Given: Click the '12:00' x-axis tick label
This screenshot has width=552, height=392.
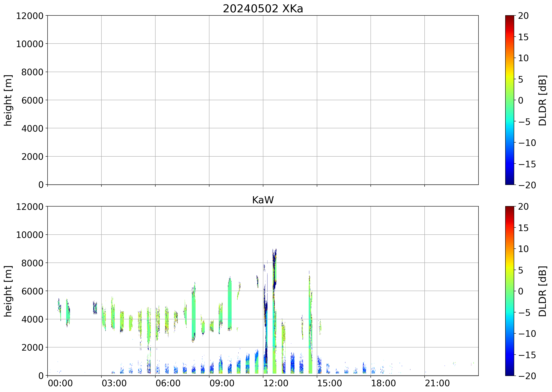Looking at the screenshot, I should click(x=275, y=383).
